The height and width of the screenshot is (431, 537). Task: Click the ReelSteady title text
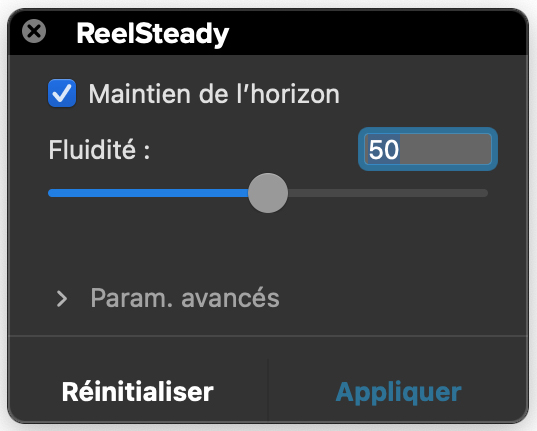[x=153, y=34]
